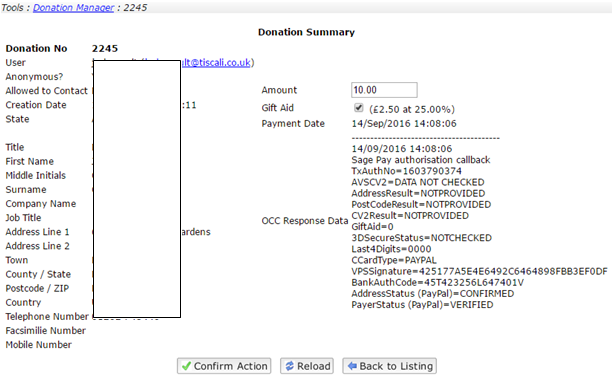Click the Donation Summary heading

(306, 32)
